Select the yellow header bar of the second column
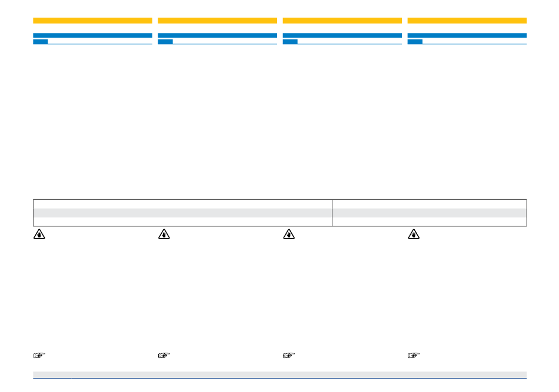Viewport: 559px width, 392px height. click(217, 21)
